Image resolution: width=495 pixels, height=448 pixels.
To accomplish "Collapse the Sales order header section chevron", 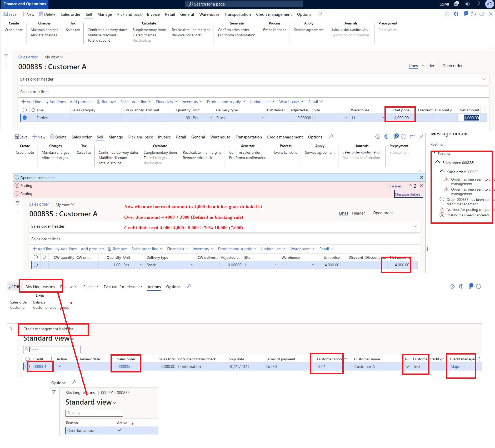I will click(x=484, y=79).
